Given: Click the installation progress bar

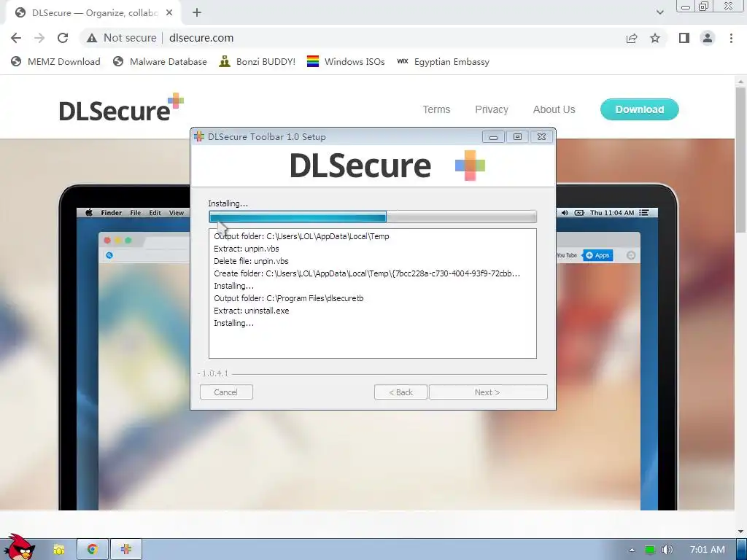Looking at the screenshot, I should coord(373,217).
